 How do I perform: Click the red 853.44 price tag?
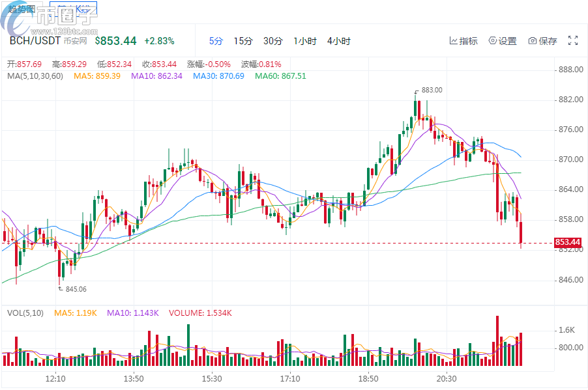[568, 242]
